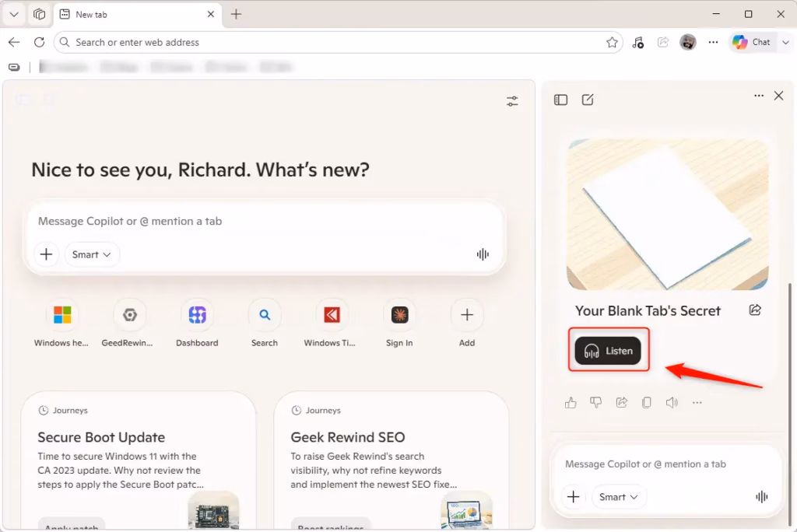The image size is (797, 532).
Task: Open the user profile avatar
Action: point(688,42)
